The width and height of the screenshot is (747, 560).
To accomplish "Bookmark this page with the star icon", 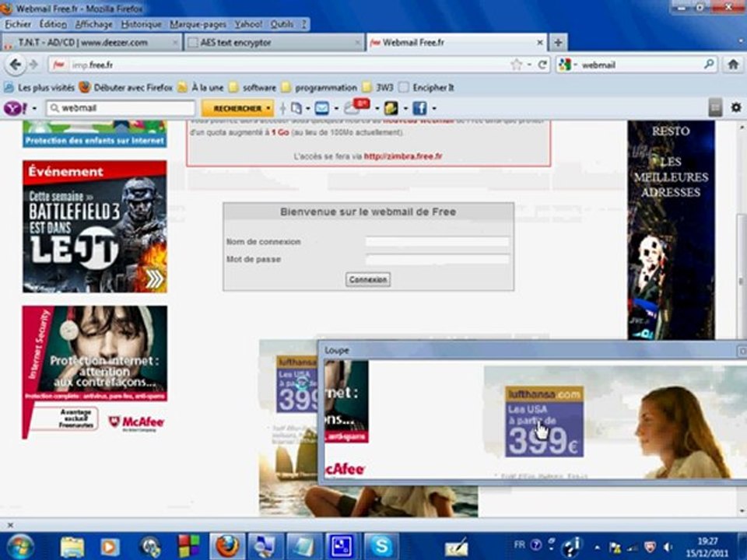I will tap(516, 65).
